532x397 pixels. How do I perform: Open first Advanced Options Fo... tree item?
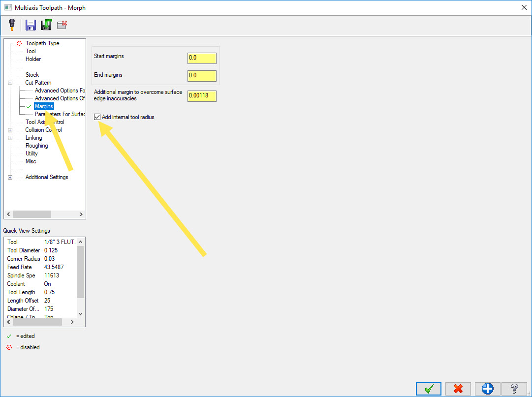[60, 91]
